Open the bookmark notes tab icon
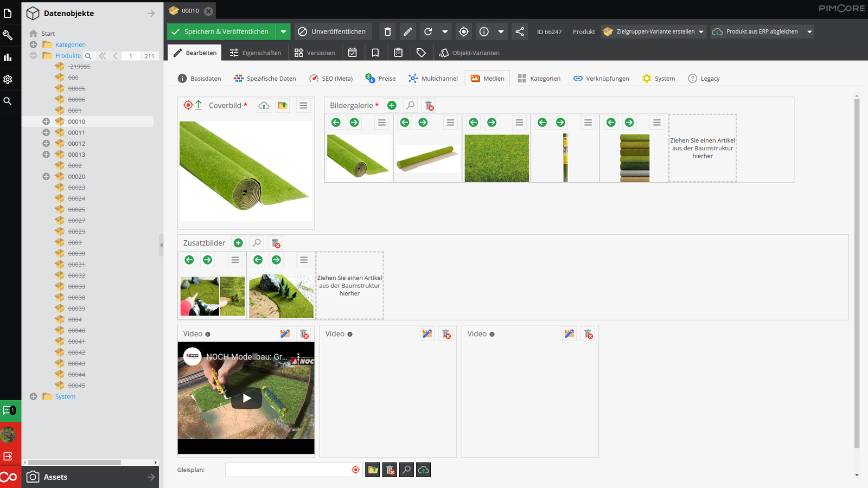Screen dimensions: 868x488 coord(375,53)
